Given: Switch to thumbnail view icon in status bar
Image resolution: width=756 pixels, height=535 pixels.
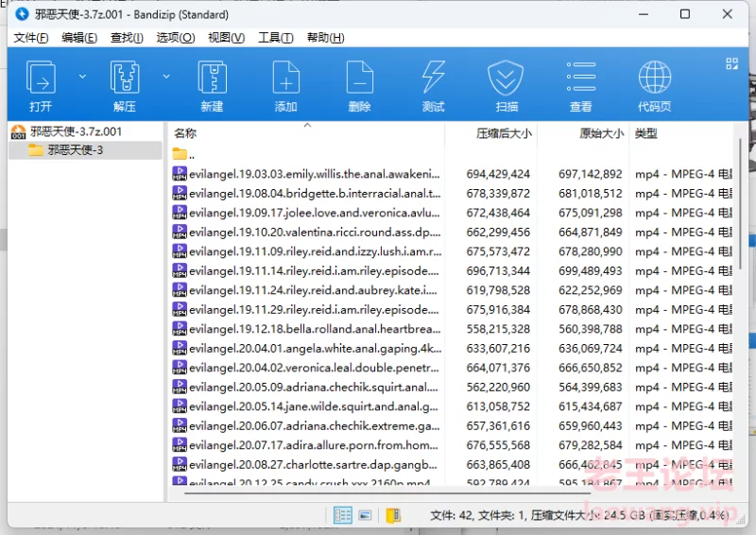Looking at the screenshot, I should 365,515.
